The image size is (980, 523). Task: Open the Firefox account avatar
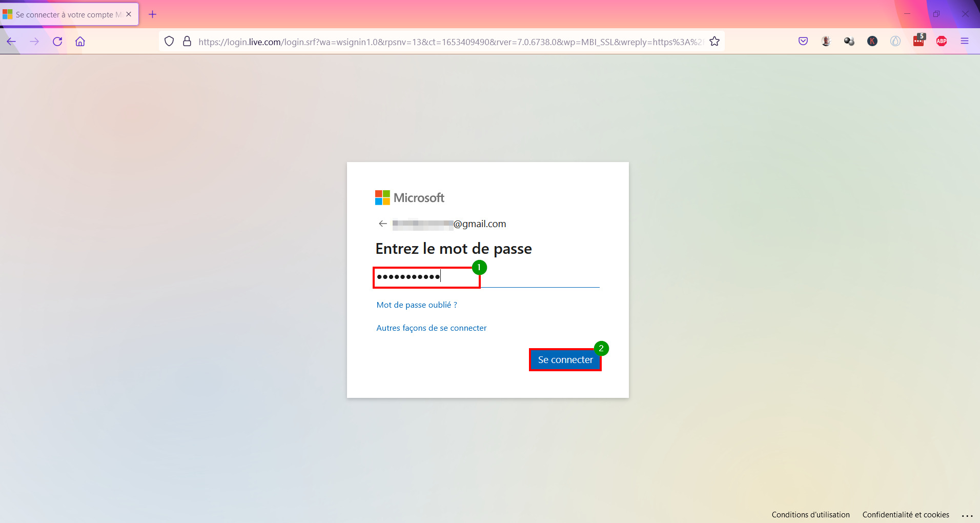(826, 42)
